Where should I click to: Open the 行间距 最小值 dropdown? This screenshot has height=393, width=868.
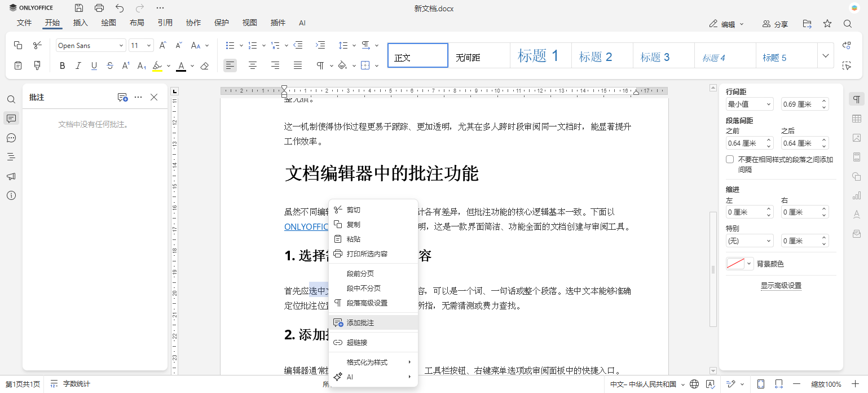point(750,104)
